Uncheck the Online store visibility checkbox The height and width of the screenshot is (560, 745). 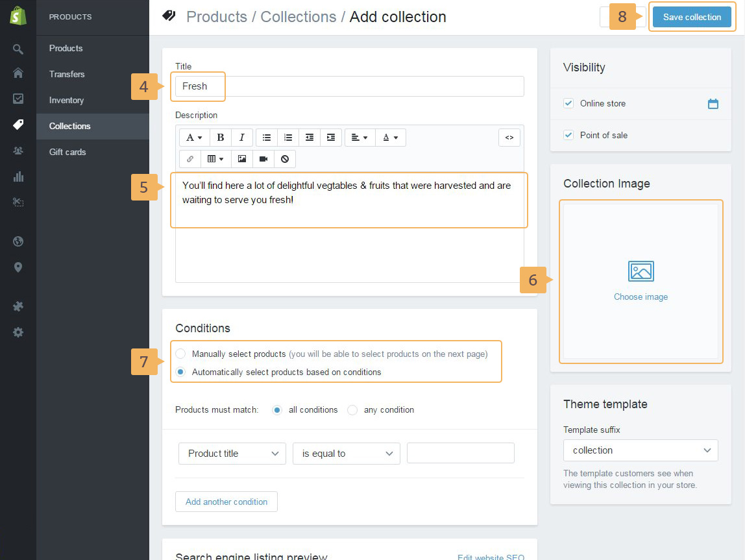[568, 103]
